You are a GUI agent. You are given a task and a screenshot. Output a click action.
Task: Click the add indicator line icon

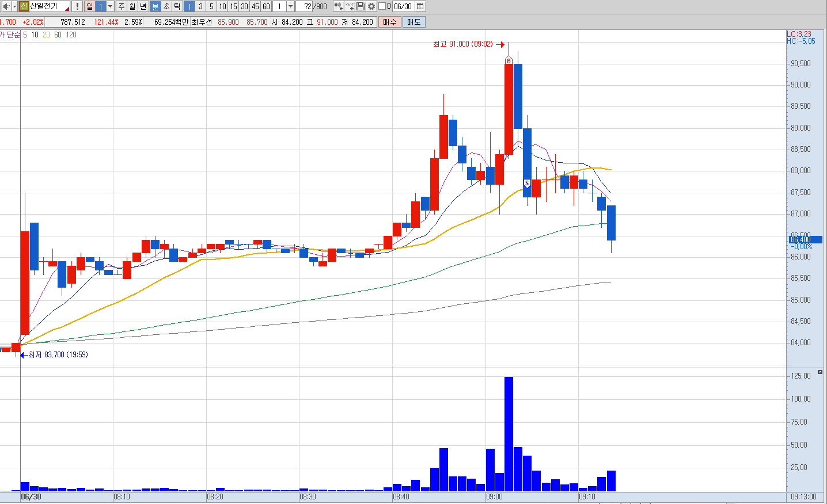pos(349,6)
